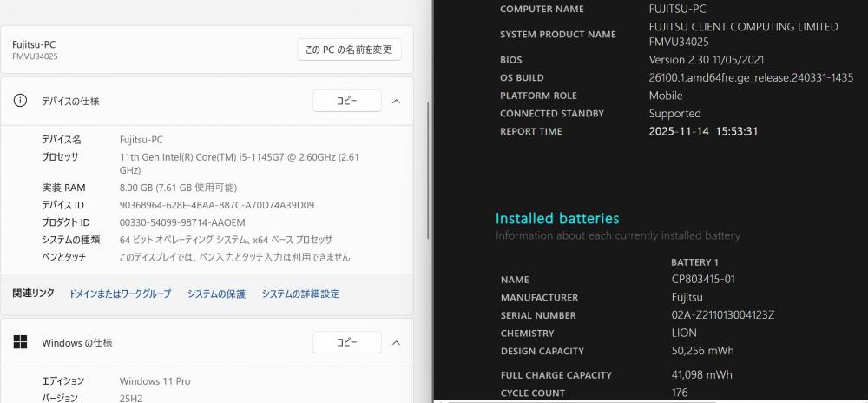868x403 pixels.
Task: Open the domain or workgroup link
Action: (120, 294)
